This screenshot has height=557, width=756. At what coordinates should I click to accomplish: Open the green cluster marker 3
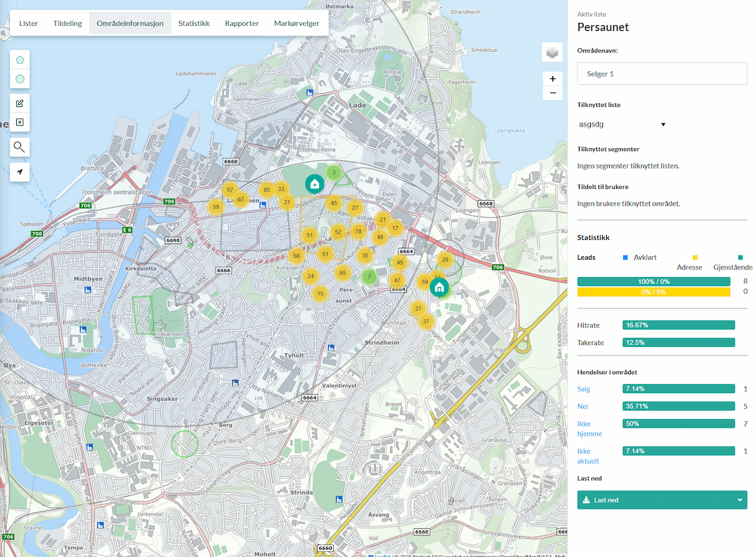pyautogui.click(x=334, y=172)
